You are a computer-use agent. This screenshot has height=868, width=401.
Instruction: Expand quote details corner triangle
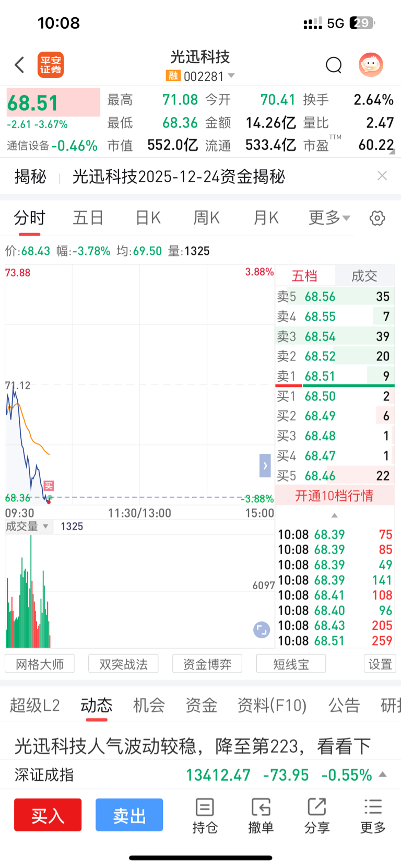click(392, 152)
